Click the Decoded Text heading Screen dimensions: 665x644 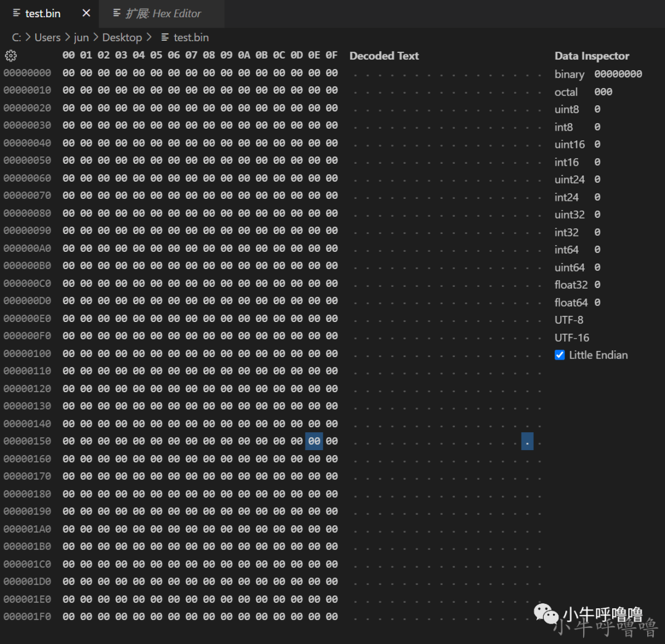384,55
